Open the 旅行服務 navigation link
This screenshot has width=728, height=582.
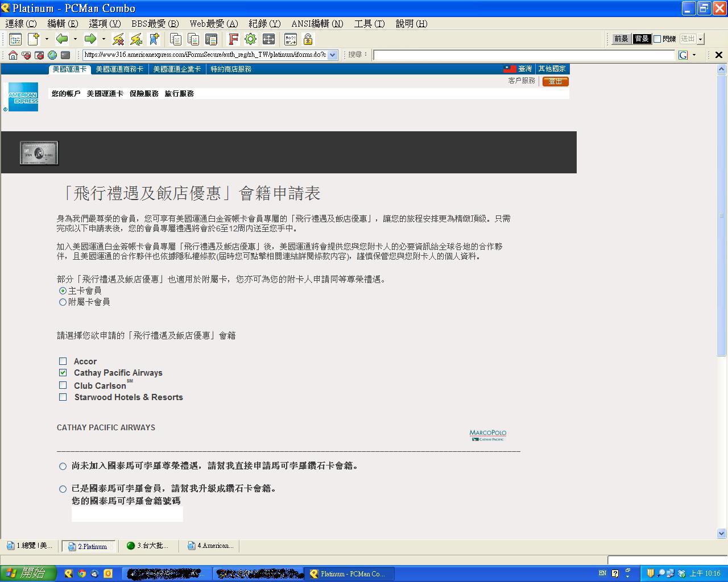coord(179,93)
